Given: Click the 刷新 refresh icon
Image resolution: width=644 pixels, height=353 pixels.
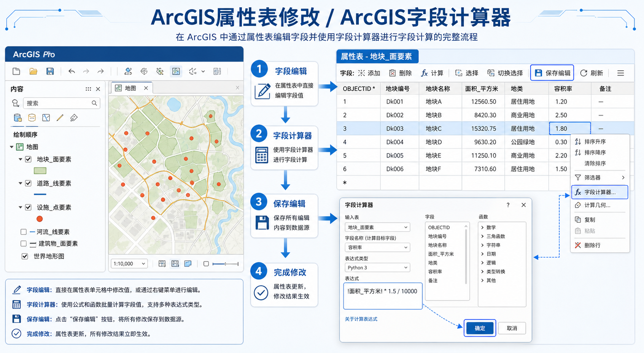Looking at the screenshot, I should [584, 73].
